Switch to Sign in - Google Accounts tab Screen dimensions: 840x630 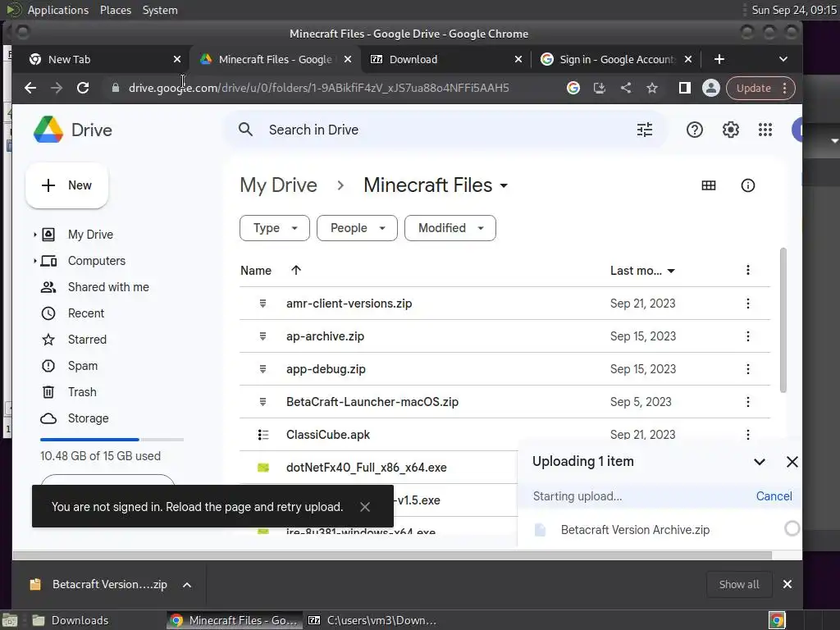[616, 59]
